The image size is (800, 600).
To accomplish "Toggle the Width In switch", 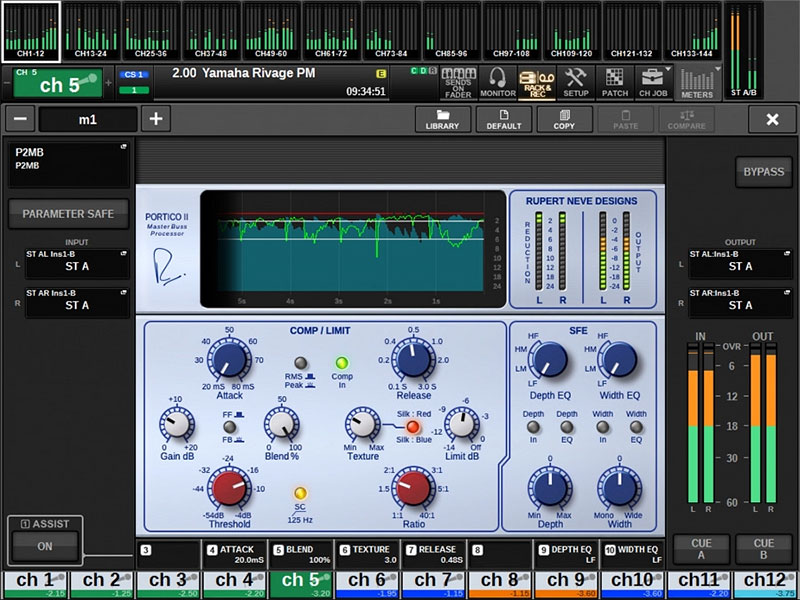I will tap(603, 427).
